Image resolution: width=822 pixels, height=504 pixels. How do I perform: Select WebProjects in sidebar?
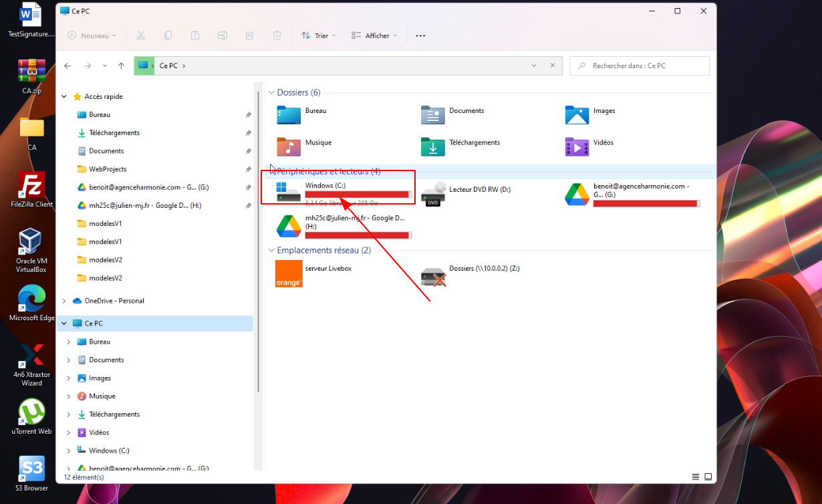108,169
